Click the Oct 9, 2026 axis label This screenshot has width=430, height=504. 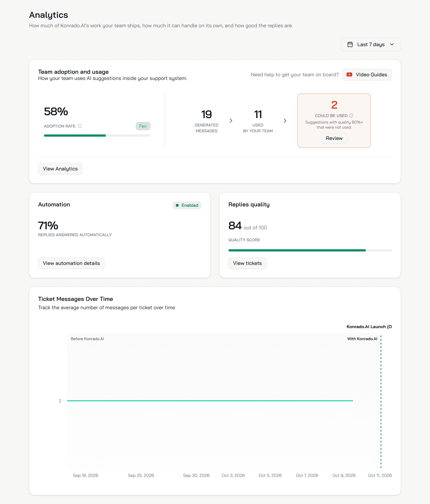(344, 475)
